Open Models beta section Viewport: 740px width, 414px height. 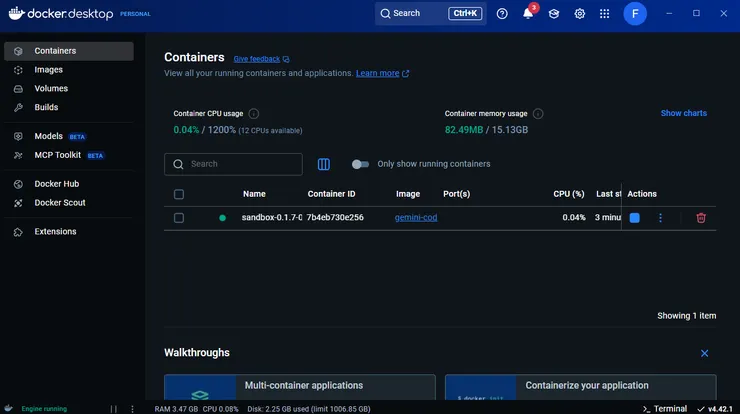(x=69, y=136)
